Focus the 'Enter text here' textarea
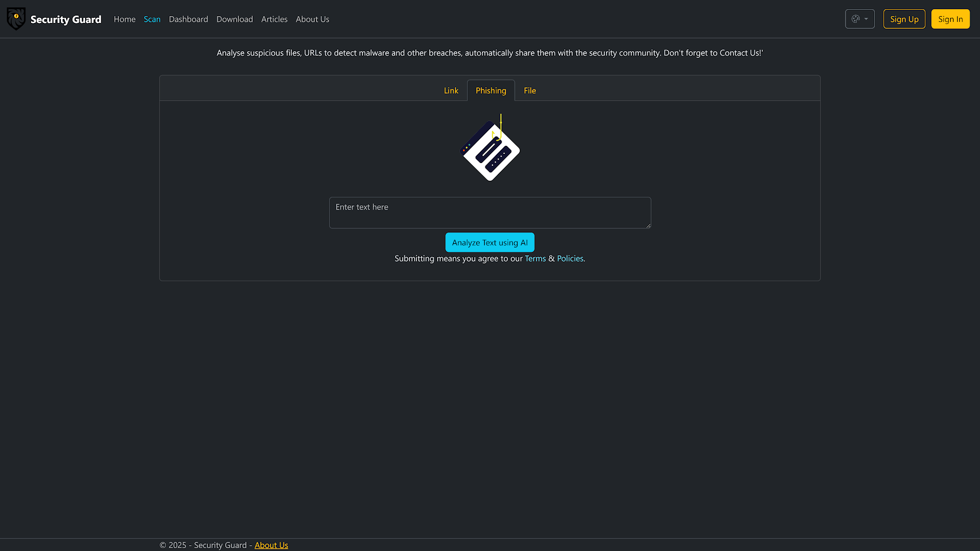Image resolution: width=980 pixels, height=551 pixels. point(490,212)
